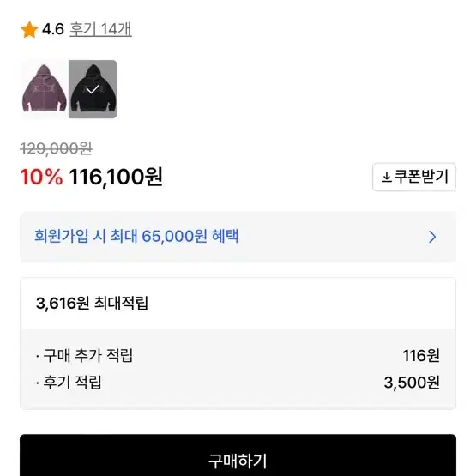Viewport: 476px width, 476px height.
Task: Click the 116,100원 discounted price
Action: tap(116, 177)
